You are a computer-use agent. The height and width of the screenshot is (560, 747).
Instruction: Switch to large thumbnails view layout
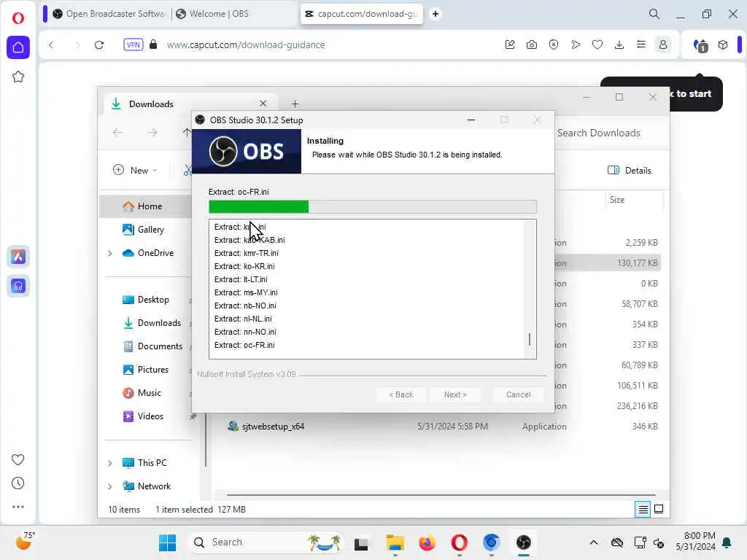pos(659,510)
